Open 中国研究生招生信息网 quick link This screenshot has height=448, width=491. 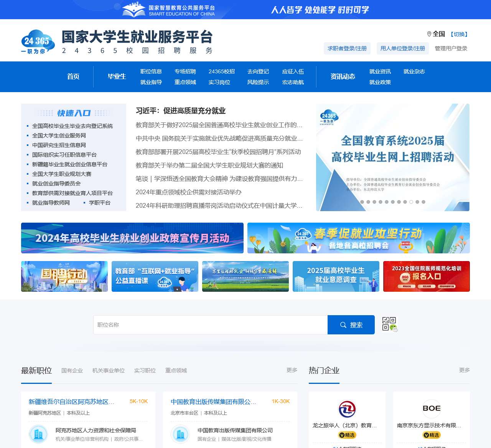59,145
